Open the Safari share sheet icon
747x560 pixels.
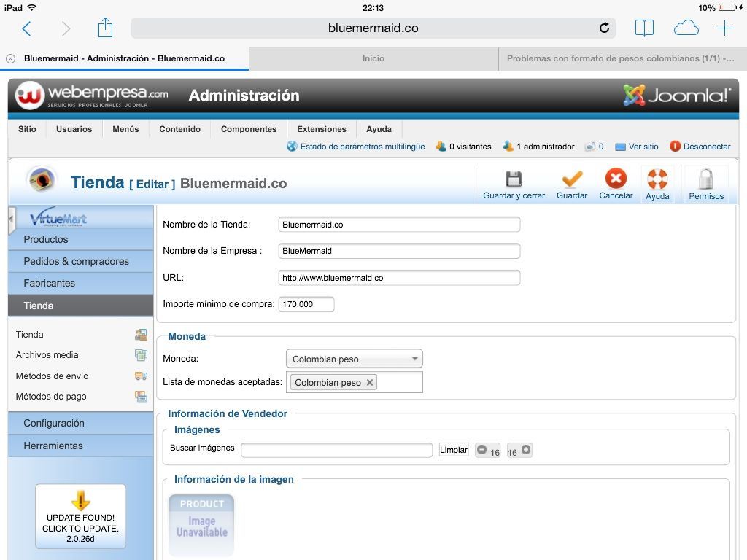point(105,28)
